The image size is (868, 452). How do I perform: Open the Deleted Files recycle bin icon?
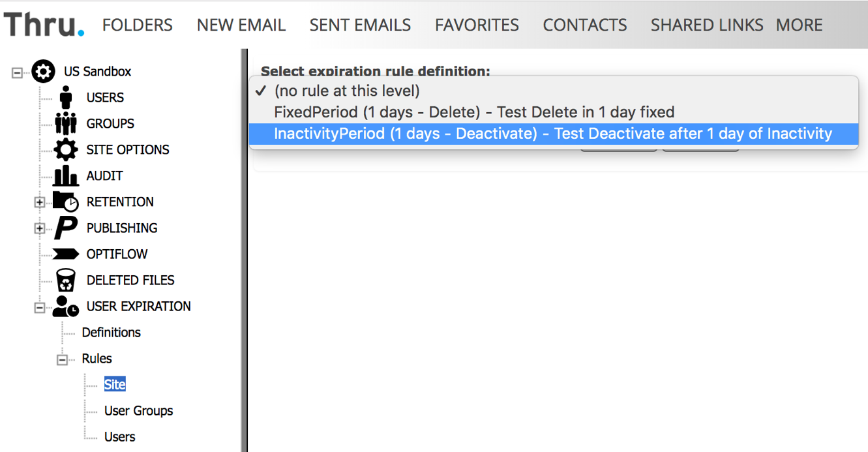(66, 280)
